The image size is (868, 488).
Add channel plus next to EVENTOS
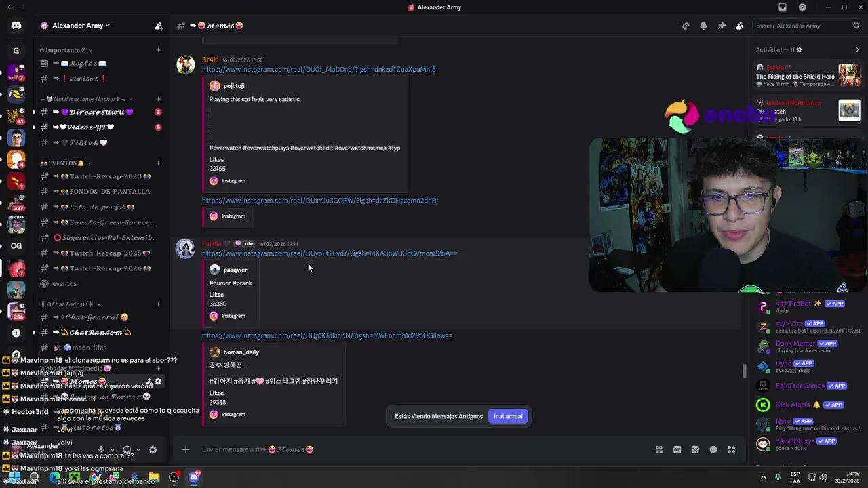158,163
